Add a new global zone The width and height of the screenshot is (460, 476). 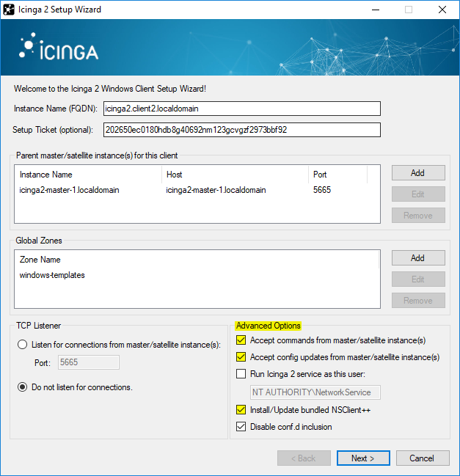coord(418,257)
